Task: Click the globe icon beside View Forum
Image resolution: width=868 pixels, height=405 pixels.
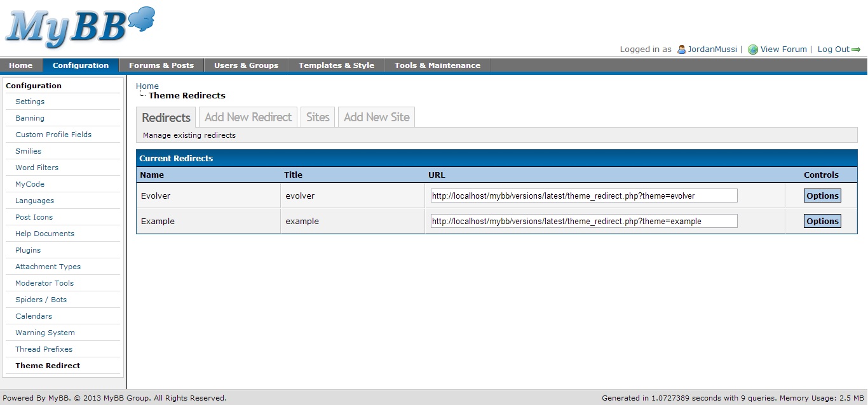Action: [753, 50]
